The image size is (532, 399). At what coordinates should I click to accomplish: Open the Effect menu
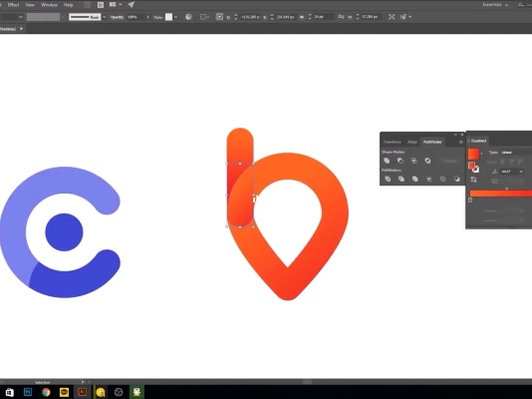[x=13, y=5]
